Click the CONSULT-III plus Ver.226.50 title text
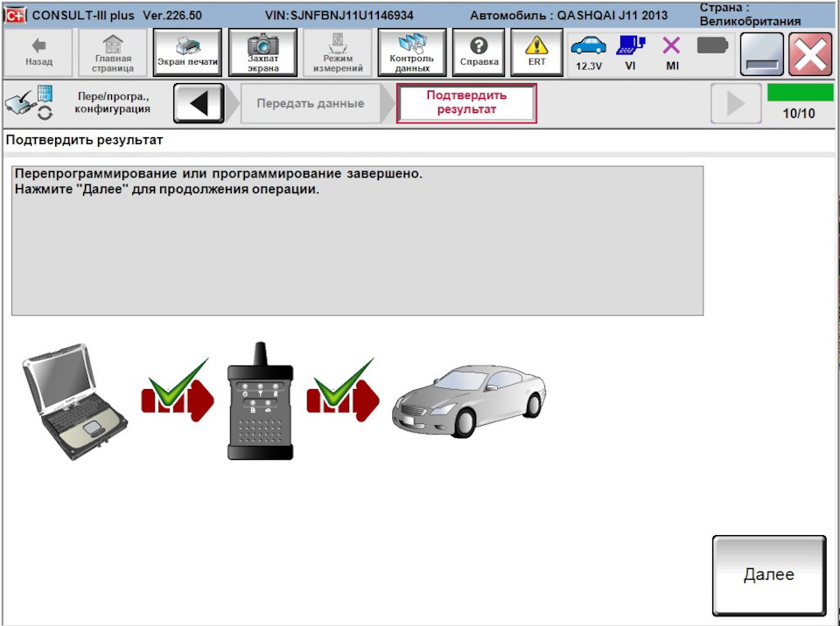 (116, 16)
